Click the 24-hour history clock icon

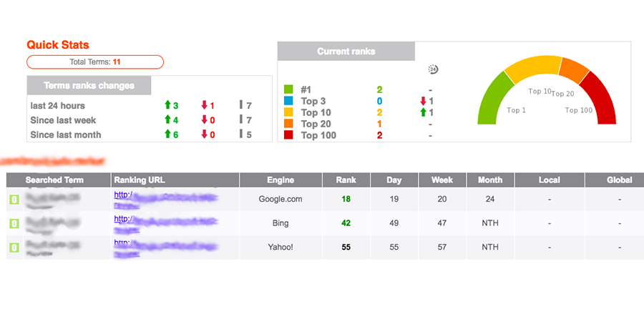pos(433,69)
